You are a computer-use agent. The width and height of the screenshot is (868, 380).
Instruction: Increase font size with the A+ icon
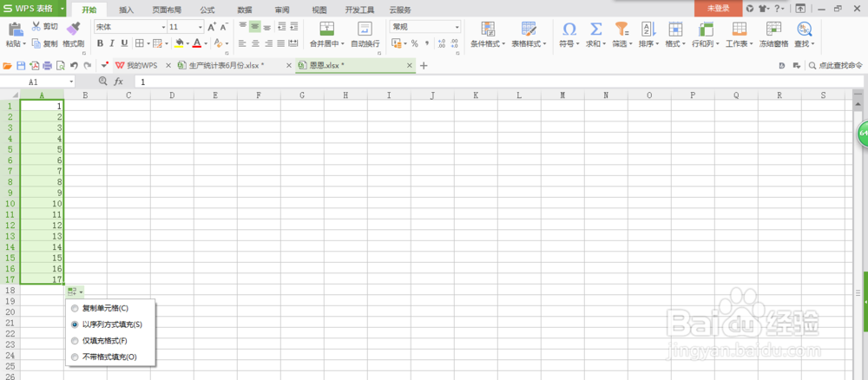[x=212, y=27]
